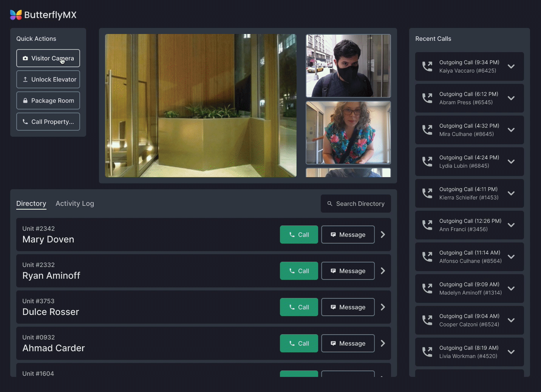Open Dulce Rosser's unit details chevron

click(383, 307)
